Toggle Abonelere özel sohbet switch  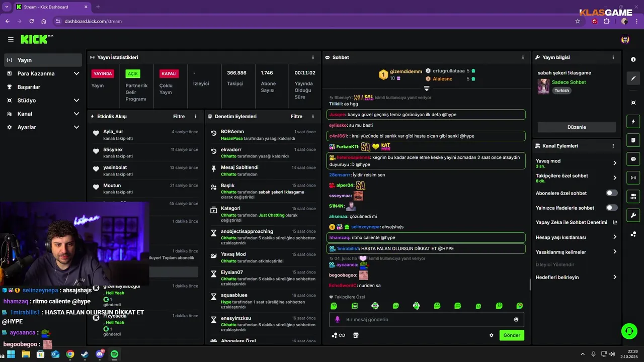pos(612,193)
